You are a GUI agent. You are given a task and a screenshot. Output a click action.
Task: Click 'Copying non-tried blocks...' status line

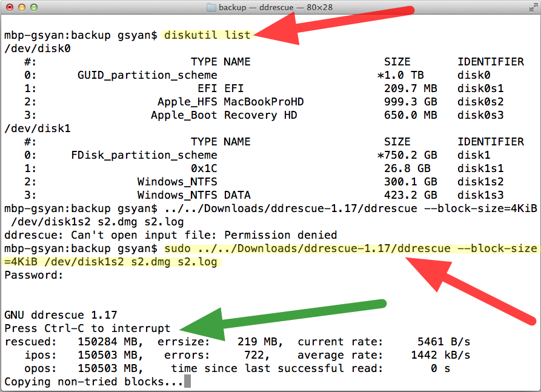(94, 382)
